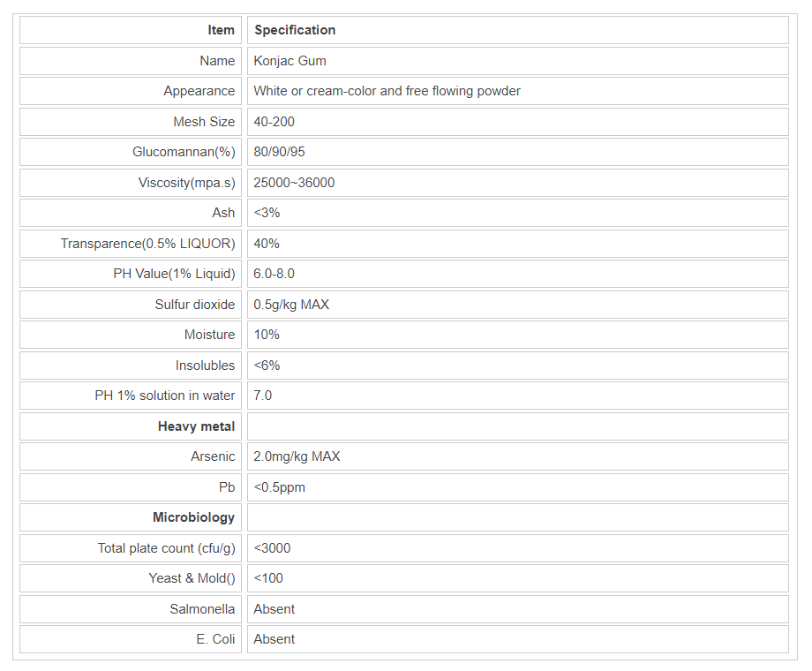
Task: Select the Konjac Gum name value
Action: click(x=290, y=61)
